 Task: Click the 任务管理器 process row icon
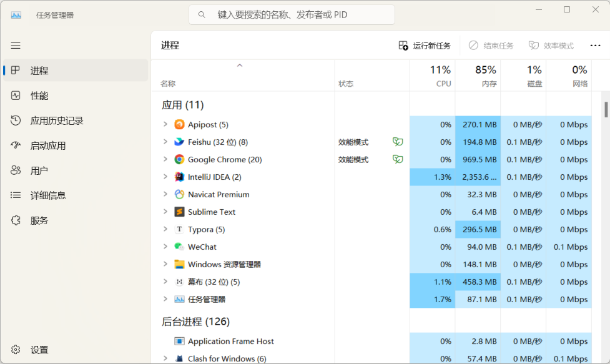[179, 300]
